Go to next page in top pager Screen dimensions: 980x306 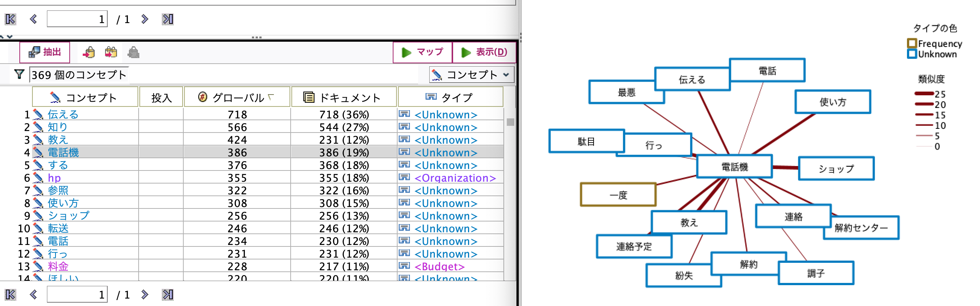[x=145, y=19]
